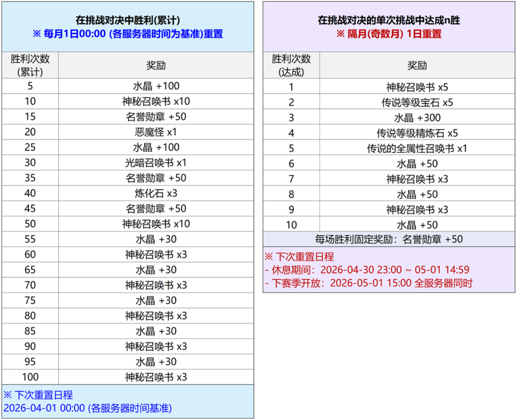Select the '炼化石 x3' reward cell
This screenshot has width=517, height=420.
pos(156,193)
